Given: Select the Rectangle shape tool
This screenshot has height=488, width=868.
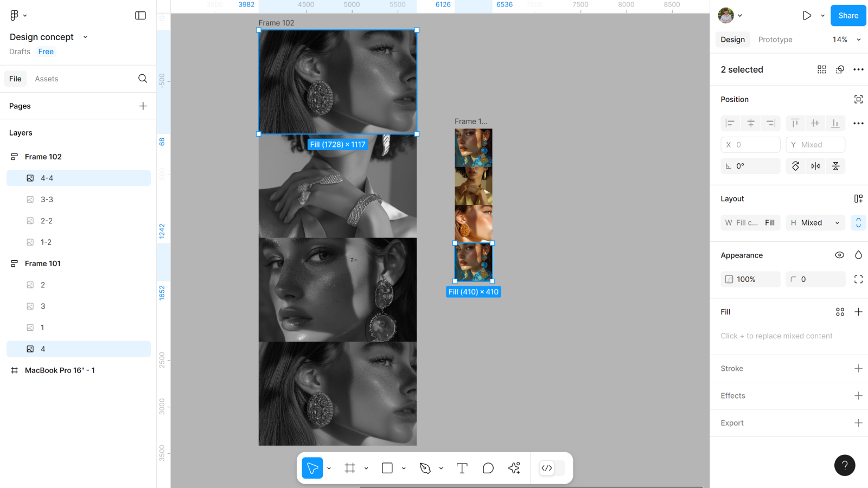Looking at the screenshot, I should 387,468.
